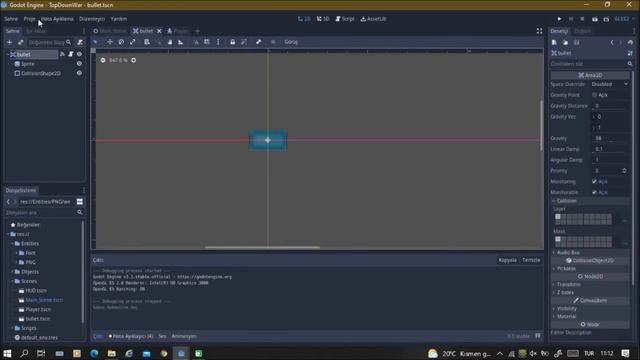The image size is (640, 360).
Task: Click the filter nodes search field
Action: click(x=50, y=42)
